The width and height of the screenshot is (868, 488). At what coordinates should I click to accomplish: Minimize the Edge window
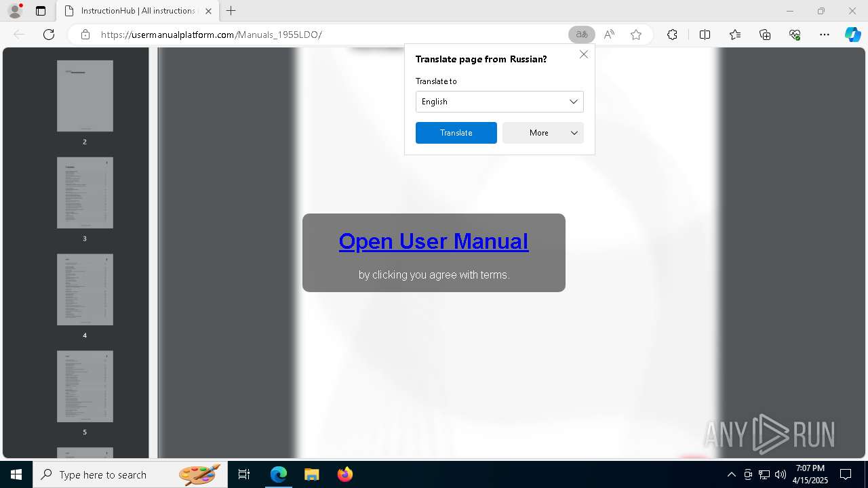tap(790, 11)
